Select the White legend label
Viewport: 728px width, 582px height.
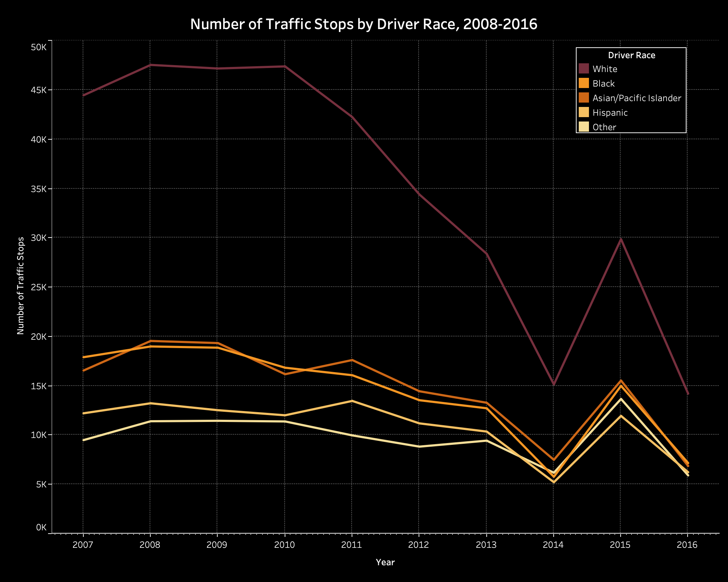[x=605, y=69]
